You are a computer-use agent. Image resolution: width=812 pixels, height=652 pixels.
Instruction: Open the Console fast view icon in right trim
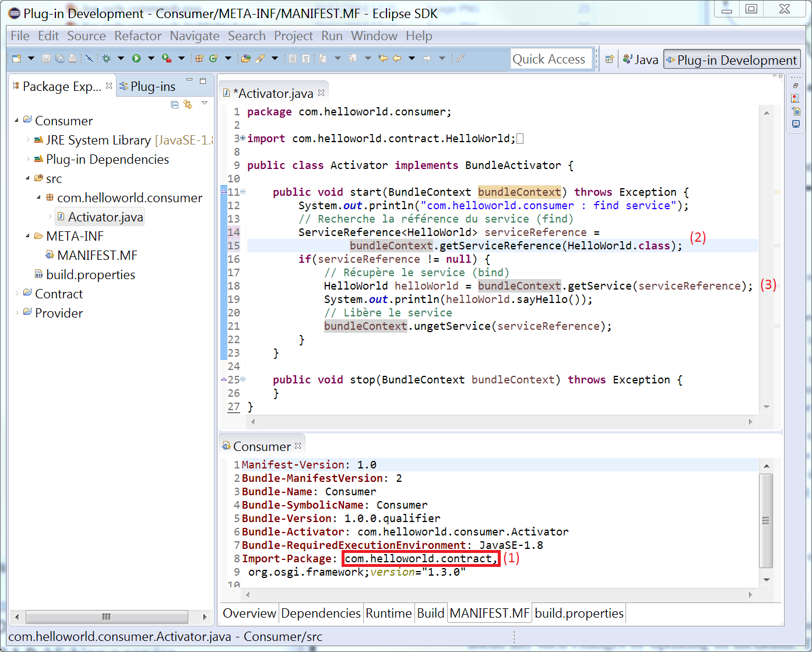[796, 124]
